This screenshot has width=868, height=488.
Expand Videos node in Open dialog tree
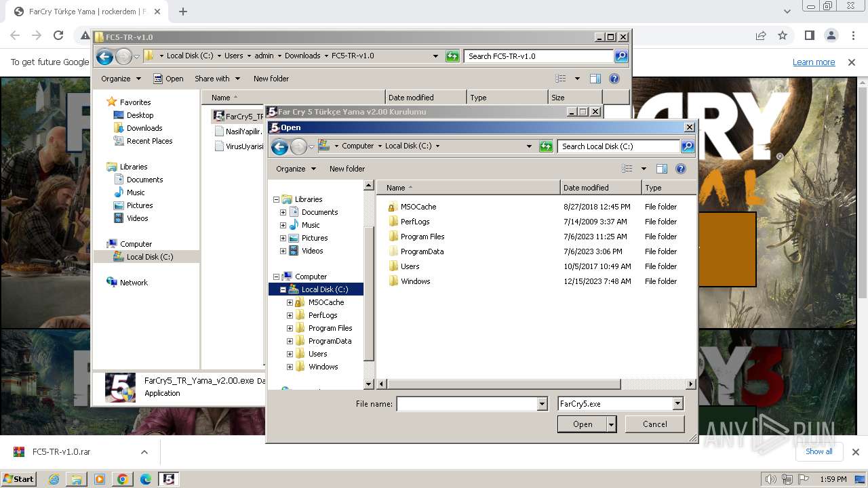(283, 251)
